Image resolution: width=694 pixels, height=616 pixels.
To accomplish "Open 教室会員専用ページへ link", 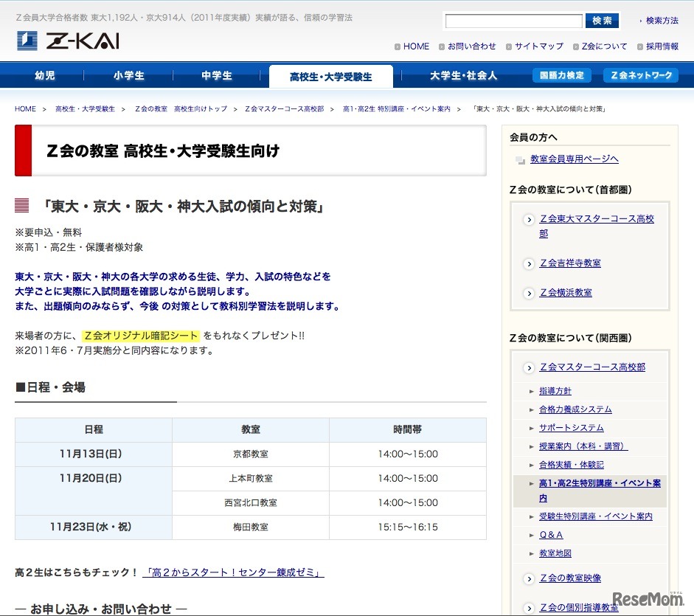I will point(574,159).
